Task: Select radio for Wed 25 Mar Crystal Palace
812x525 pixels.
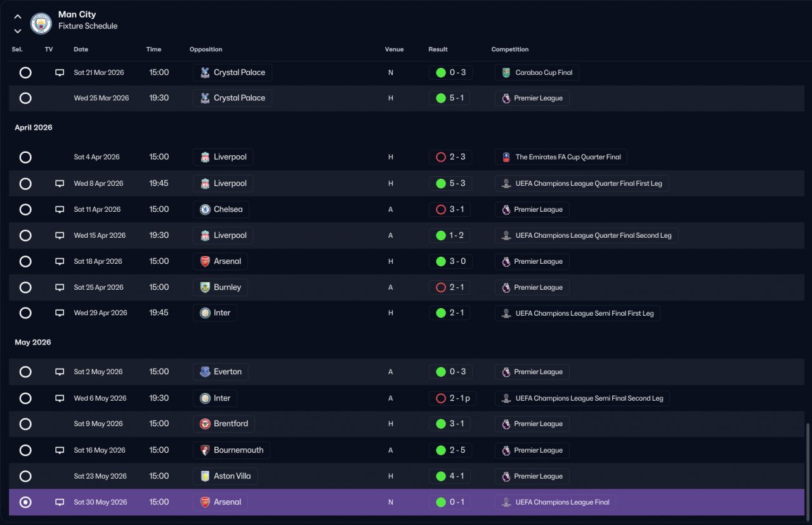Action: [x=25, y=98]
